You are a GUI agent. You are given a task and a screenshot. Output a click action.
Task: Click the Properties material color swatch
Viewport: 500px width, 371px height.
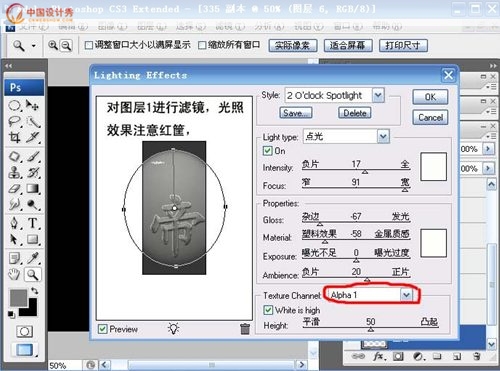pyautogui.click(x=433, y=243)
